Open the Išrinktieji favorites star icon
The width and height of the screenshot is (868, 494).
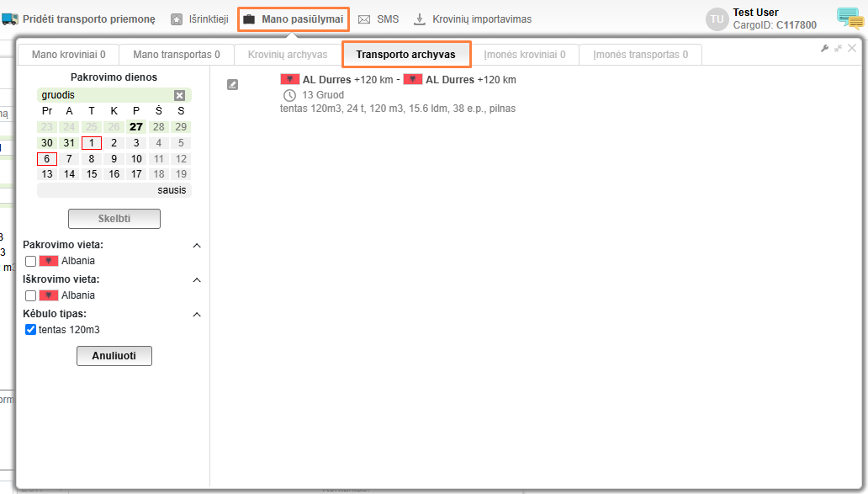click(x=177, y=19)
